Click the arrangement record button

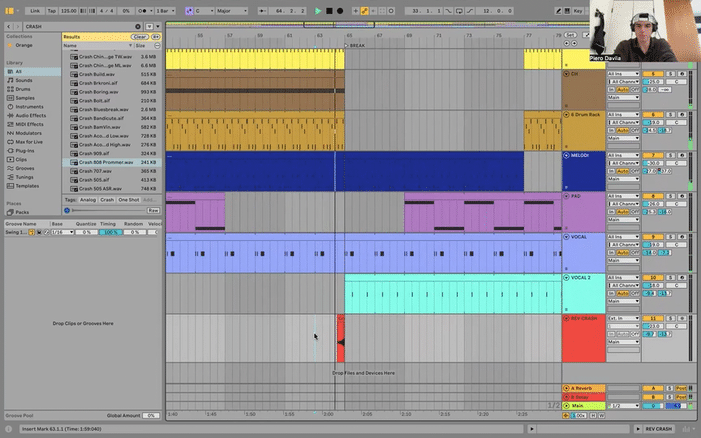pyautogui.click(x=340, y=11)
